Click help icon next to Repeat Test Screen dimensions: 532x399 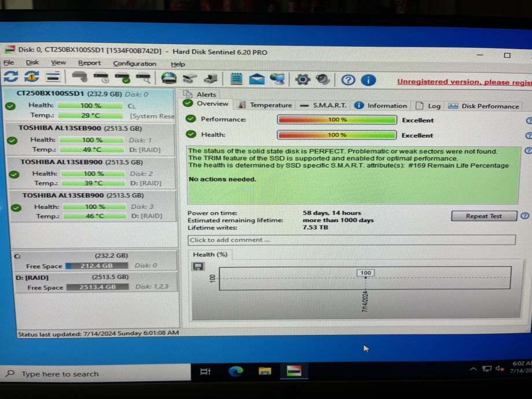pyautogui.click(x=524, y=216)
